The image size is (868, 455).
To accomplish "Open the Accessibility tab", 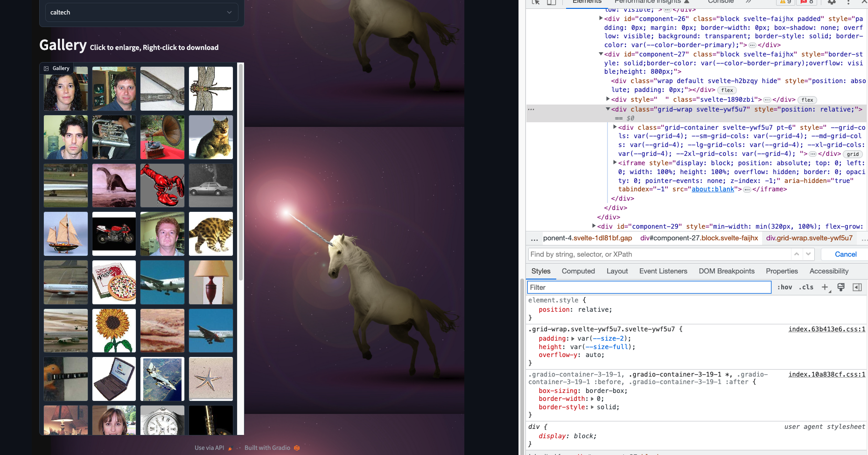I will pos(829,271).
